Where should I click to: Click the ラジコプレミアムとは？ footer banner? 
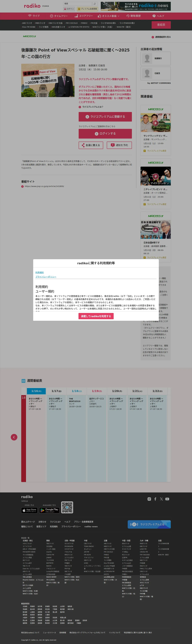[149, 524]
